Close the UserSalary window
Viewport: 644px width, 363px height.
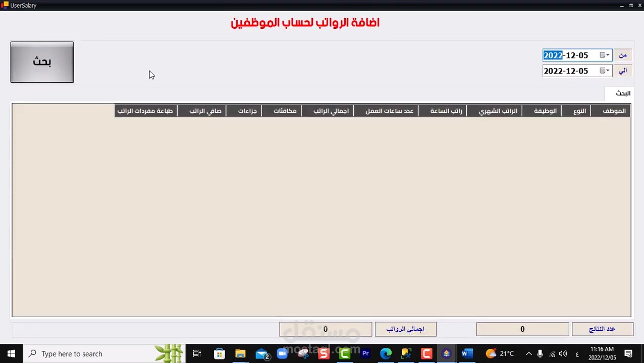coord(639,5)
